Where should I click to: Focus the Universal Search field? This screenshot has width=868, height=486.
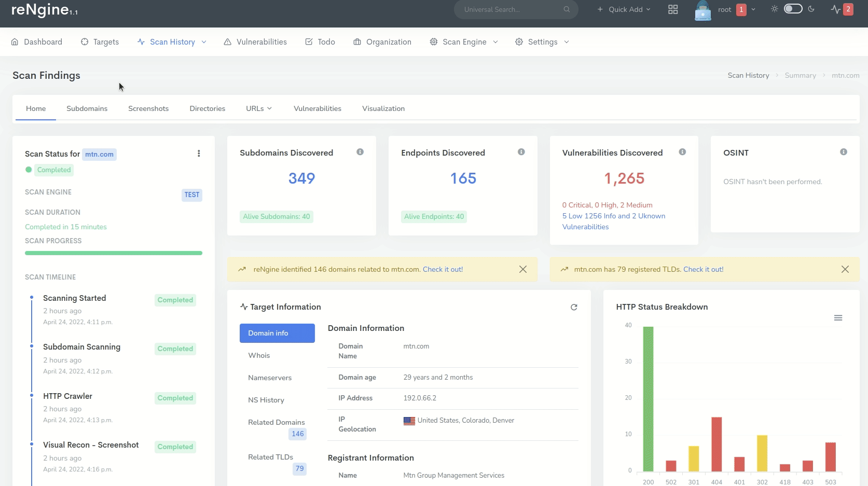point(511,9)
